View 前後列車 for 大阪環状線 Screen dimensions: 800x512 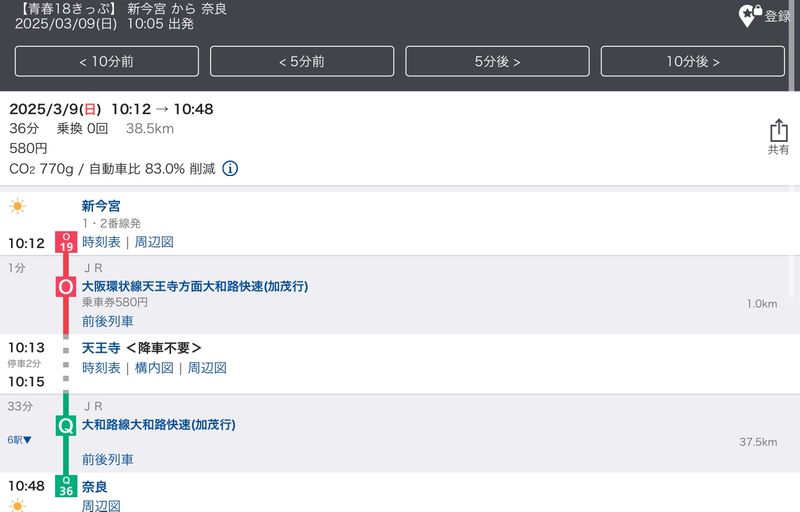(107, 321)
